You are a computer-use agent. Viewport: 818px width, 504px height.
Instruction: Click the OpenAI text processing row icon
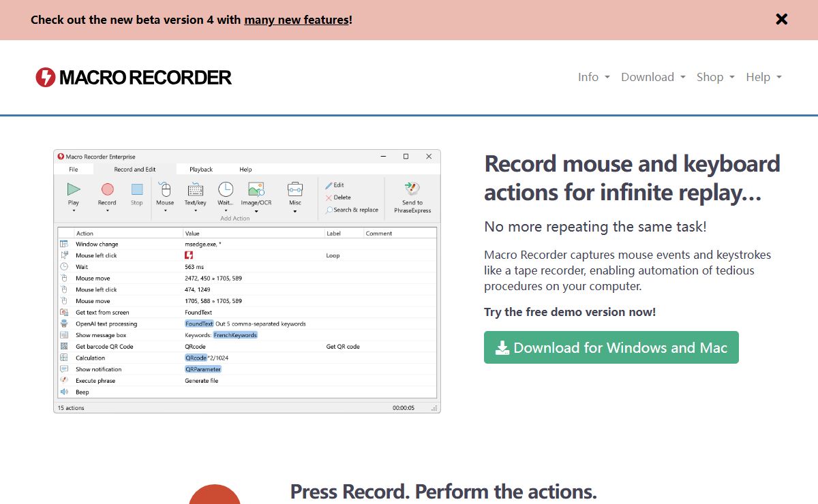click(64, 324)
